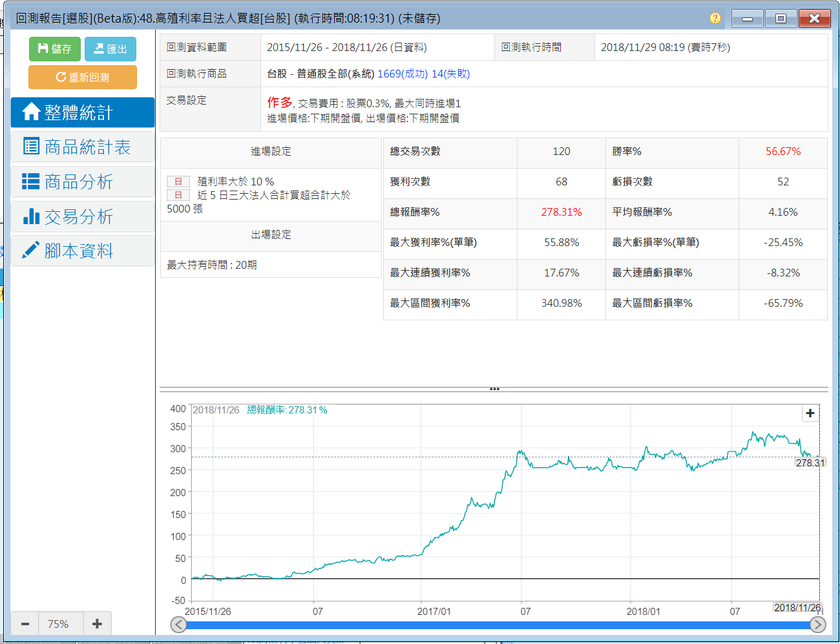Go to 交易分析 bar chart section

click(83, 217)
